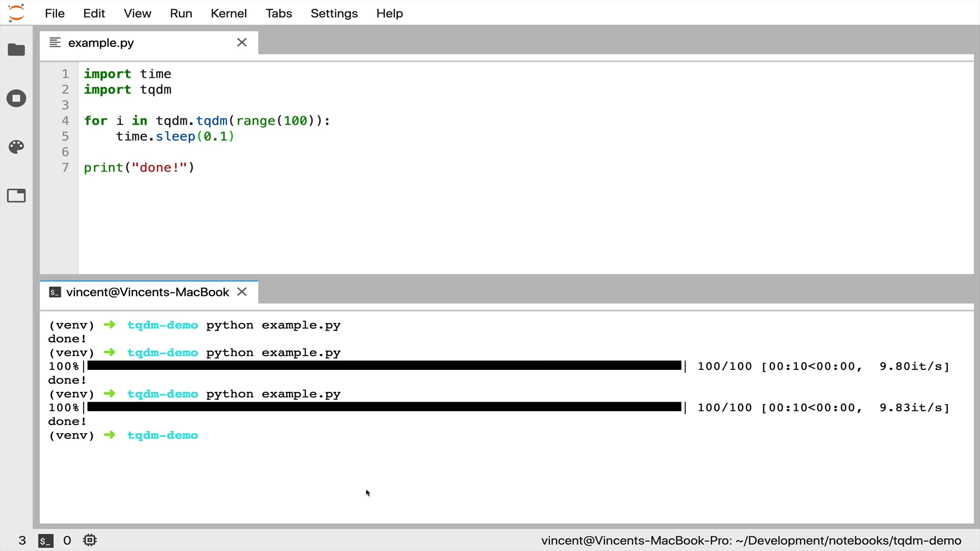The height and width of the screenshot is (551, 980).
Task: Select the vincent@Vincents-MacBook terminal tab
Action: (148, 292)
